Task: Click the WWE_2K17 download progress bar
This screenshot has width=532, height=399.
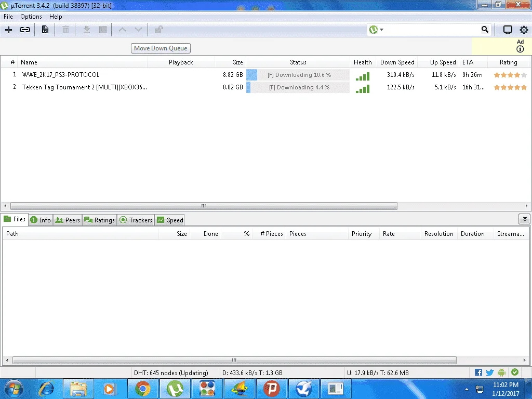Action: click(x=298, y=75)
